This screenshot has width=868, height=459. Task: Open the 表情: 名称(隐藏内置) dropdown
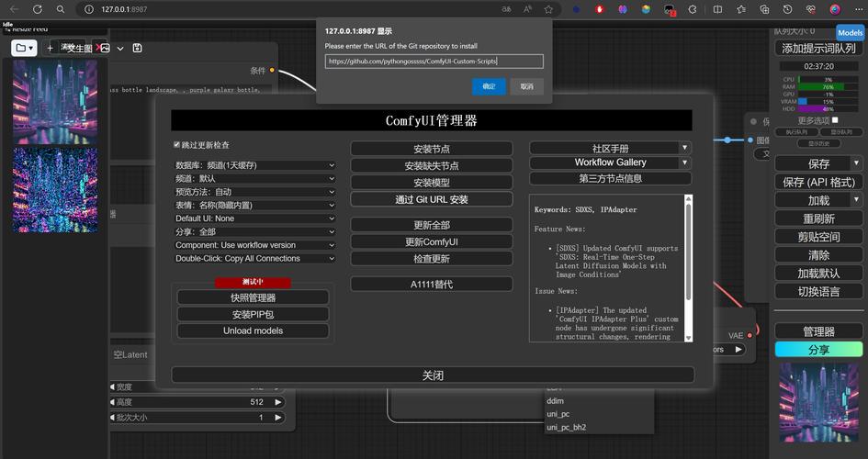[254, 205]
